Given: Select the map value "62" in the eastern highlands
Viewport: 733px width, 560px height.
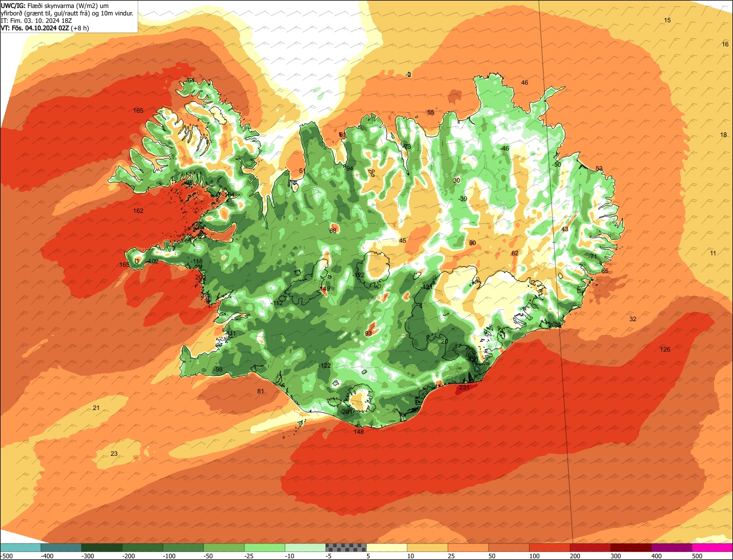Looking at the screenshot, I should (515, 253).
